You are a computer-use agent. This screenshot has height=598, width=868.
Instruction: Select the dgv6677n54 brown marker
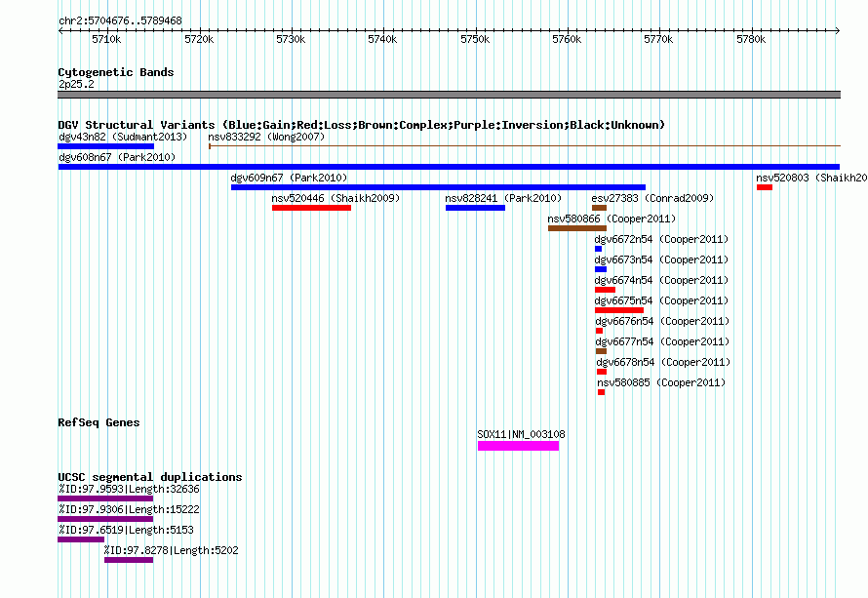coord(601,351)
